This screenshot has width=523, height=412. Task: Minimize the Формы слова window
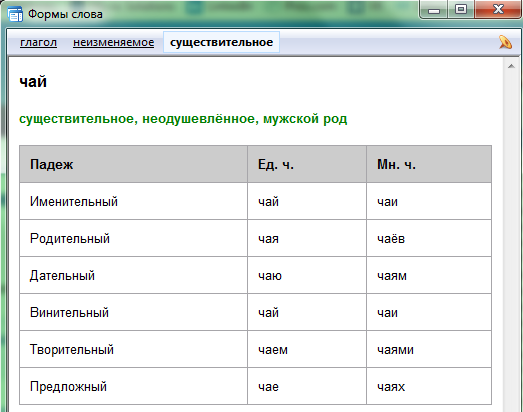[x=434, y=10]
